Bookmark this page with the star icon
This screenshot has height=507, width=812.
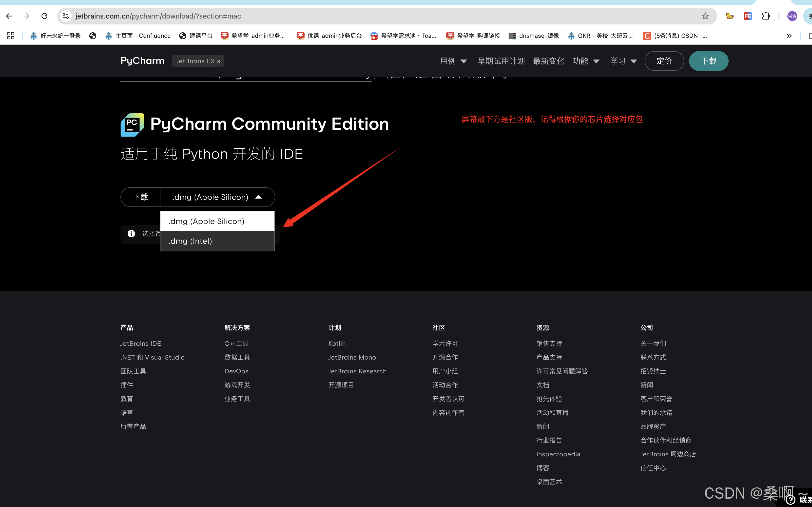pyautogui.click(x=705, y=16)
